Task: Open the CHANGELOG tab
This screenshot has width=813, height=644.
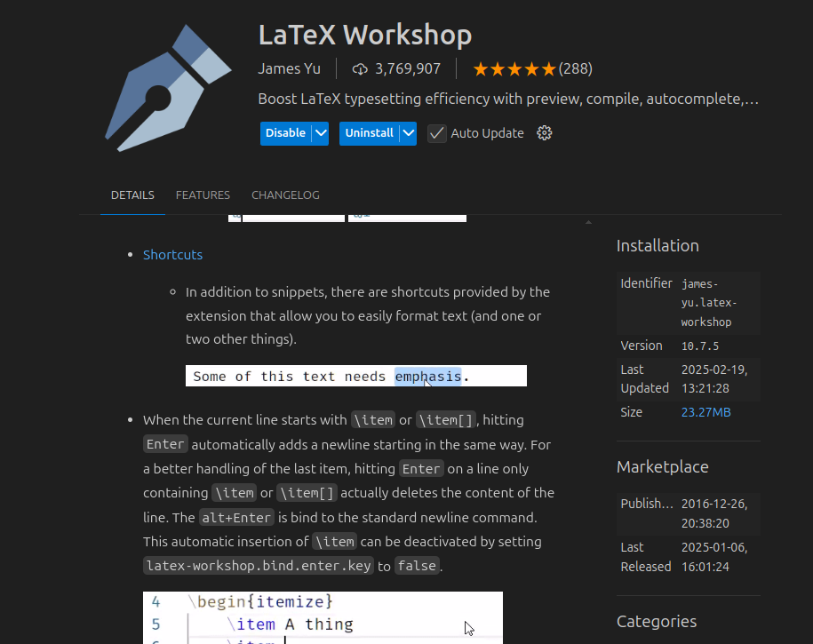Action: (x=285, y=195)
